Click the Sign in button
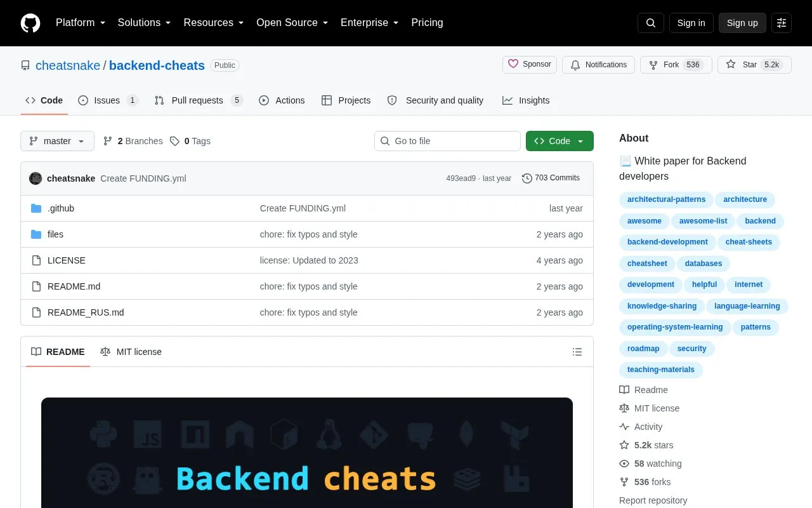The image size is (812, 508). 691,23
